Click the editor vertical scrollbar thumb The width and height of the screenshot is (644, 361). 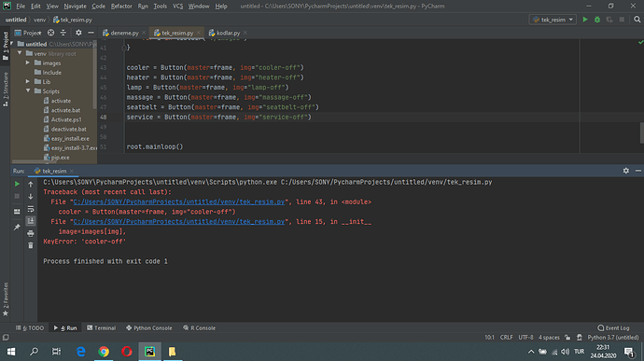tap(641, 133)
